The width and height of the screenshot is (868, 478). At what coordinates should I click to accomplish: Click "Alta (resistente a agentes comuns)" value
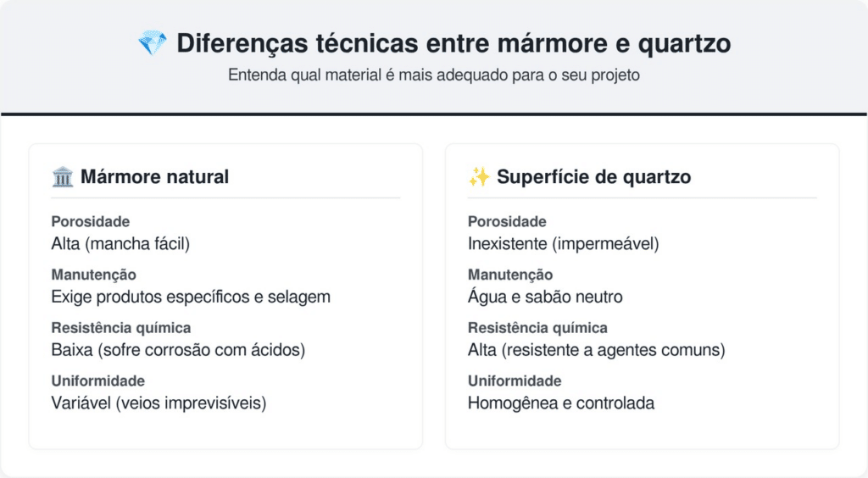click(596, 350)
